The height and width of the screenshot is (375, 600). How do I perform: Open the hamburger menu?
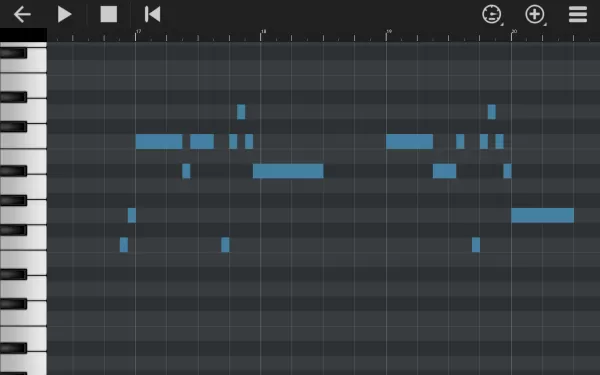[x=578, y=15]
